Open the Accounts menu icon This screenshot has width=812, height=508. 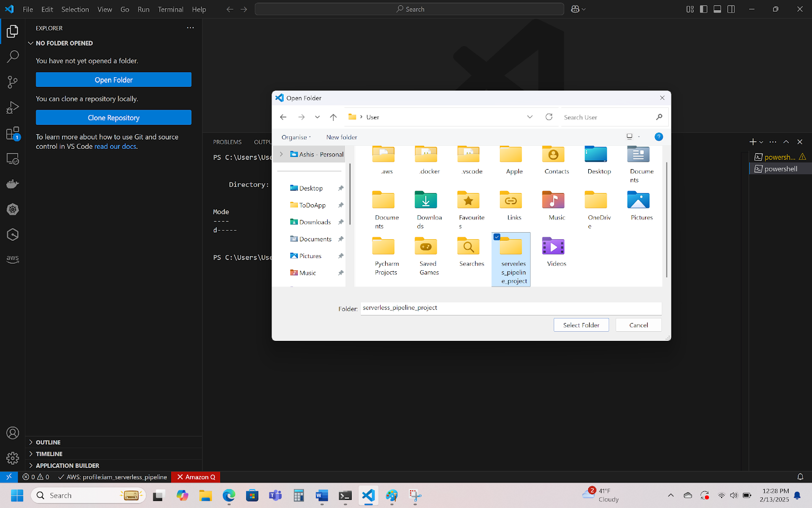coord(13,433)
